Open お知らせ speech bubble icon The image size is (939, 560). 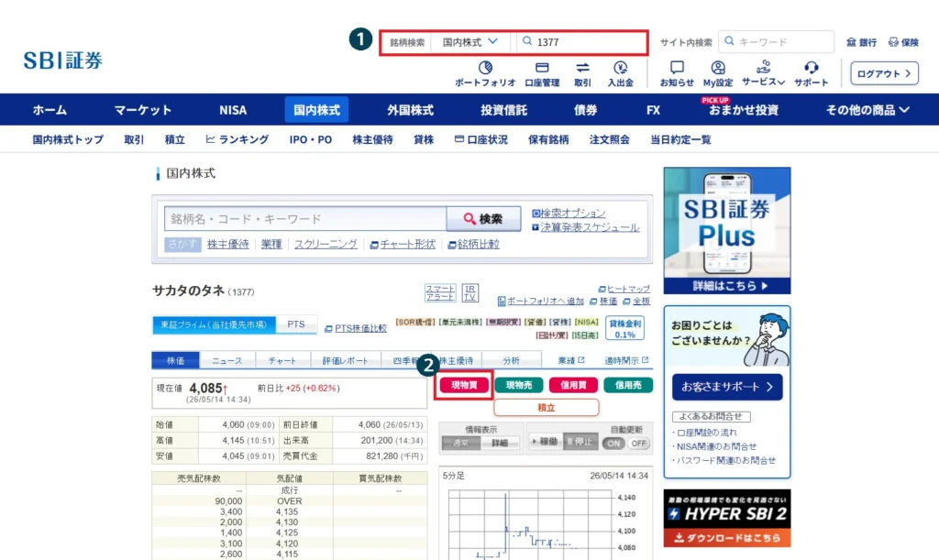(x=677, y=67)
